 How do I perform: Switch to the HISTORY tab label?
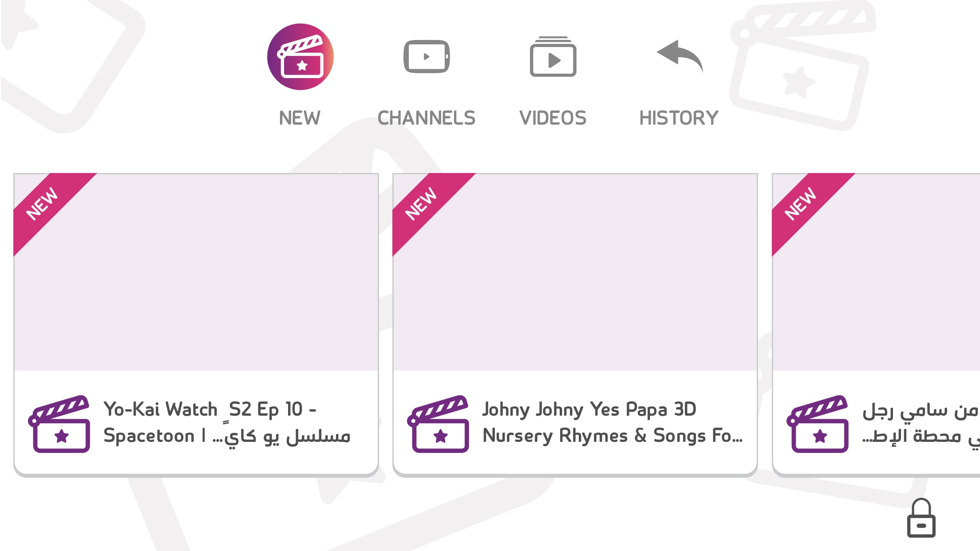679,118
